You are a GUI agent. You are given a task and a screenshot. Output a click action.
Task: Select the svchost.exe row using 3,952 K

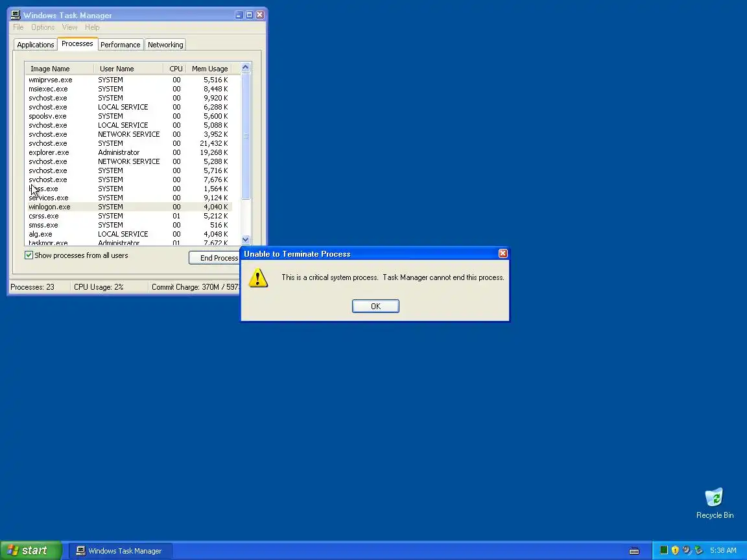point(128,134)
